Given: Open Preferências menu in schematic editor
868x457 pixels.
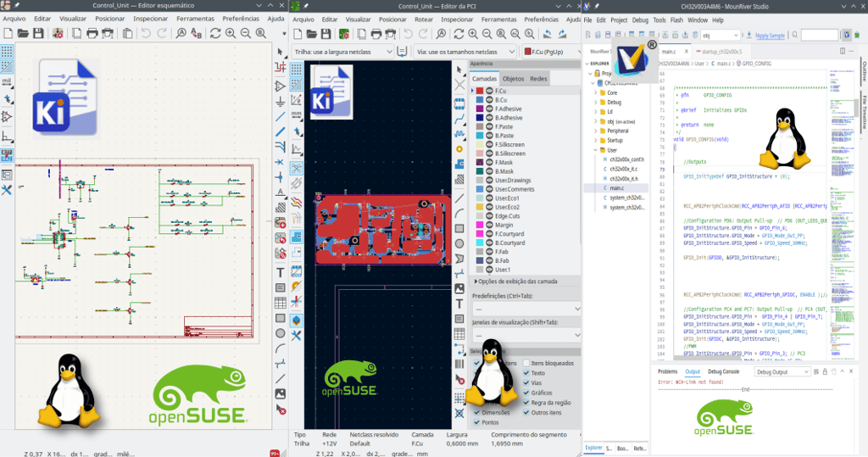Looking at the screenshot, I should pos(241,19).
